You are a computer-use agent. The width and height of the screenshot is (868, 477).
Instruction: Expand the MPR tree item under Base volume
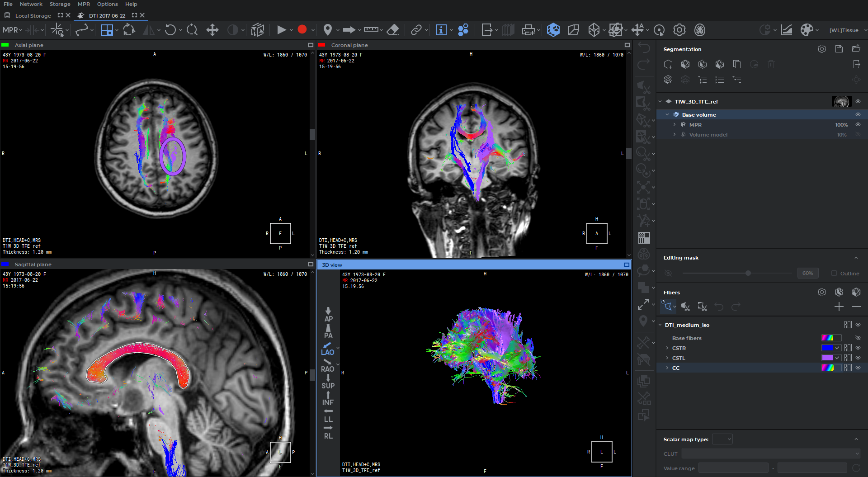click(x=675, y=124)
